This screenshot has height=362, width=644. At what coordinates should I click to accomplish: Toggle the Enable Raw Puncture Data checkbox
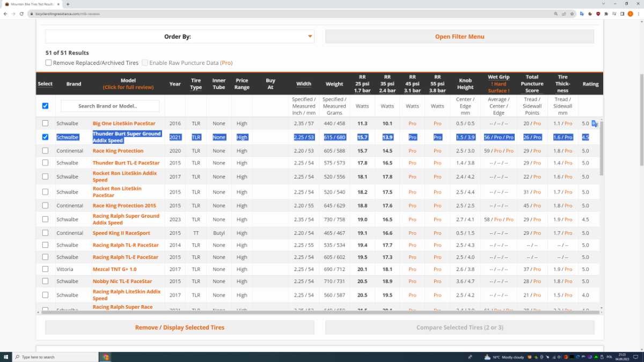145,63
